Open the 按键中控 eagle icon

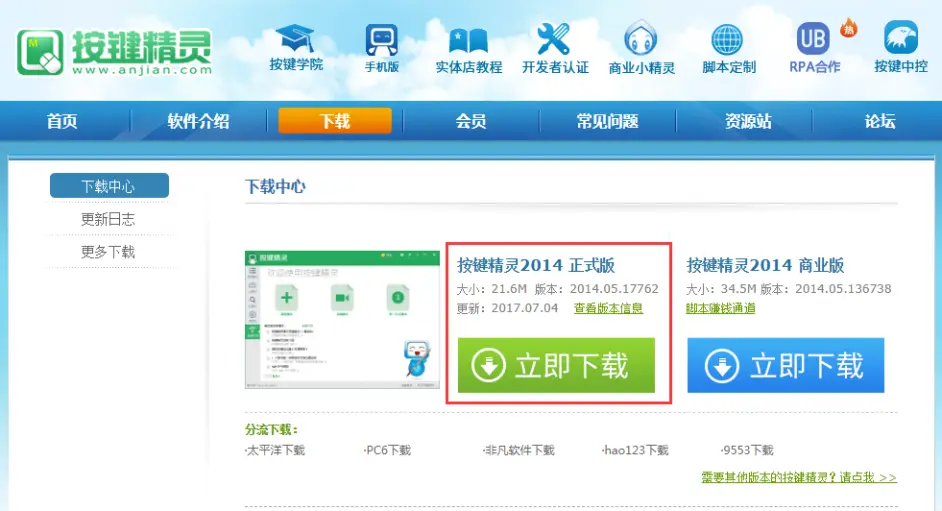(x=901, y=37)
